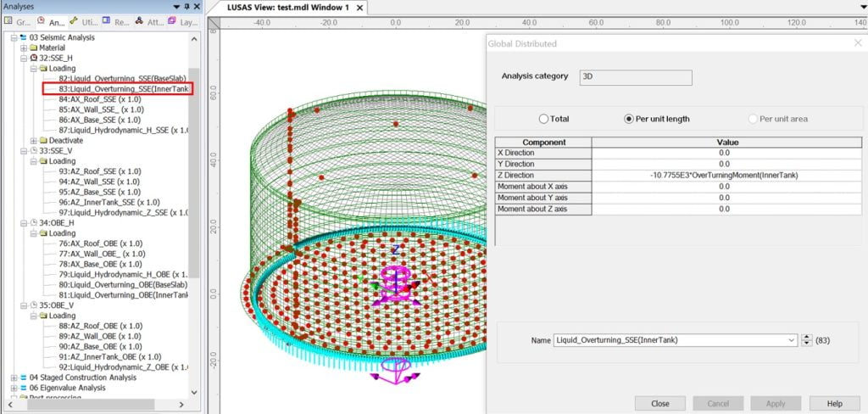Pin the Analyses panel with pushpin icon
Image resolution: width=868 pixels, height=414 pixels.
click(x=186, y=6)
